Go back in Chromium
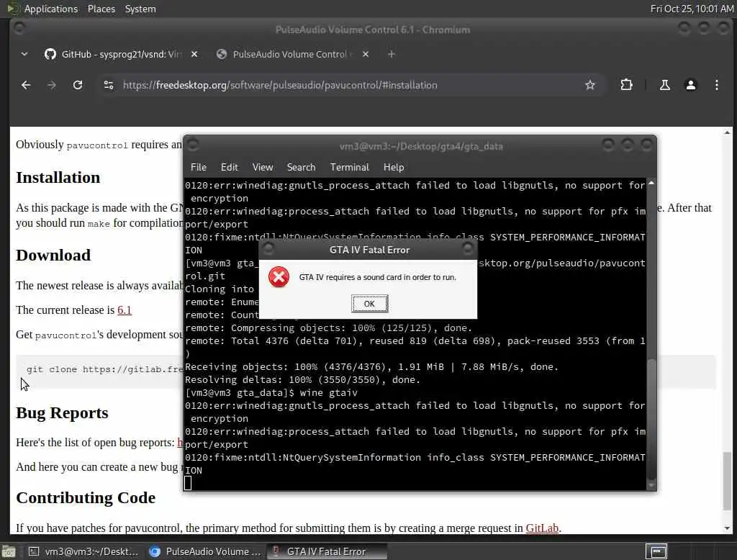The image size is (737, 560). [x=26, y=85]
